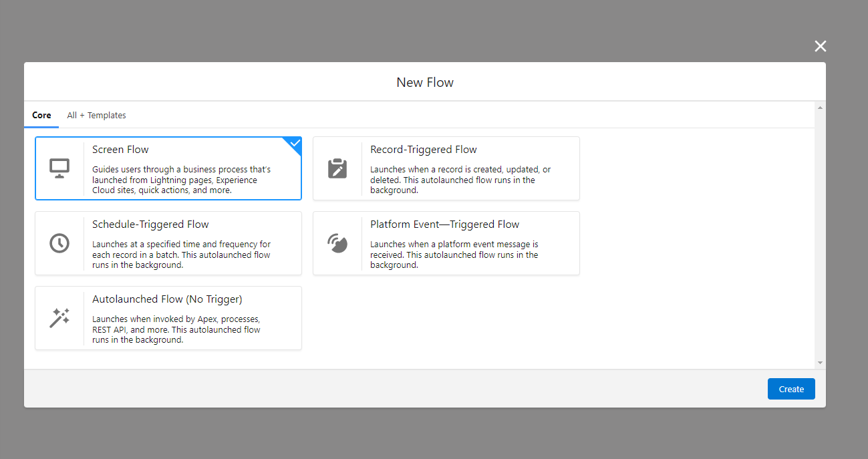The image size is (868, 459).
Task: Click the Record-Triggered Flow card
Action: (x=446, y=168)
